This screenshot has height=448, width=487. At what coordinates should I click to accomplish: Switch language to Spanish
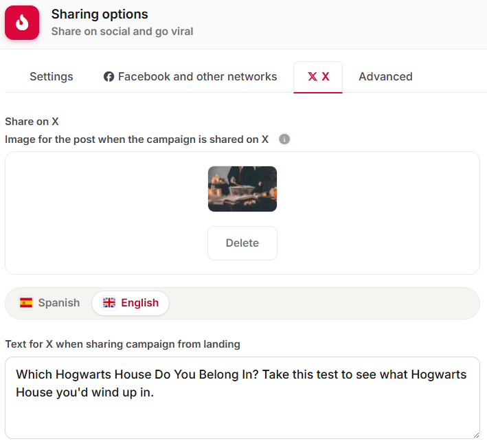click(x=49, y=303)
